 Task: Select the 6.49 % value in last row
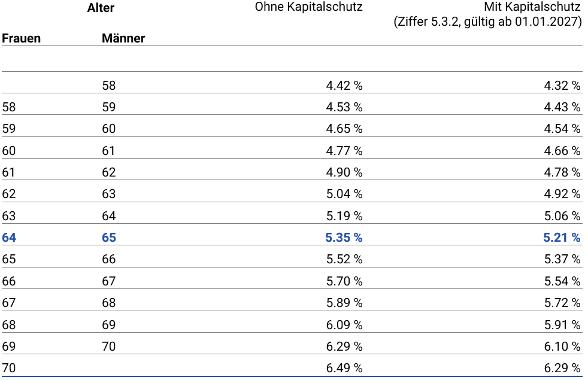(344, 368)
